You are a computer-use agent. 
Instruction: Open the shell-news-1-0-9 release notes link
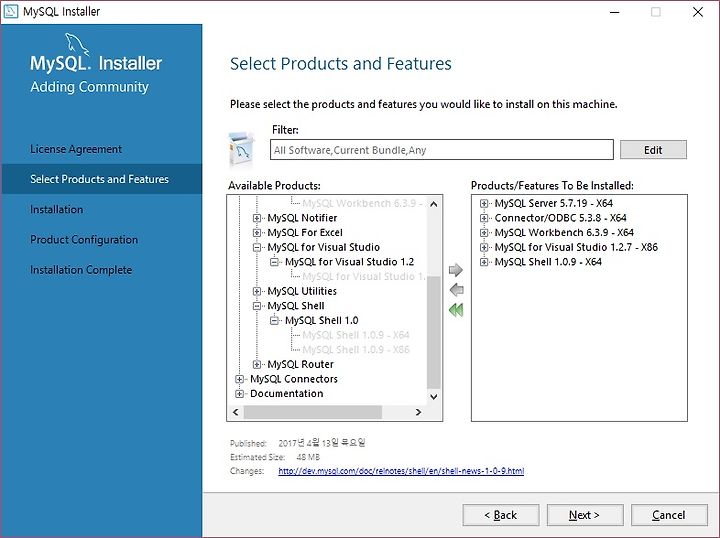[x=401, y=471]
